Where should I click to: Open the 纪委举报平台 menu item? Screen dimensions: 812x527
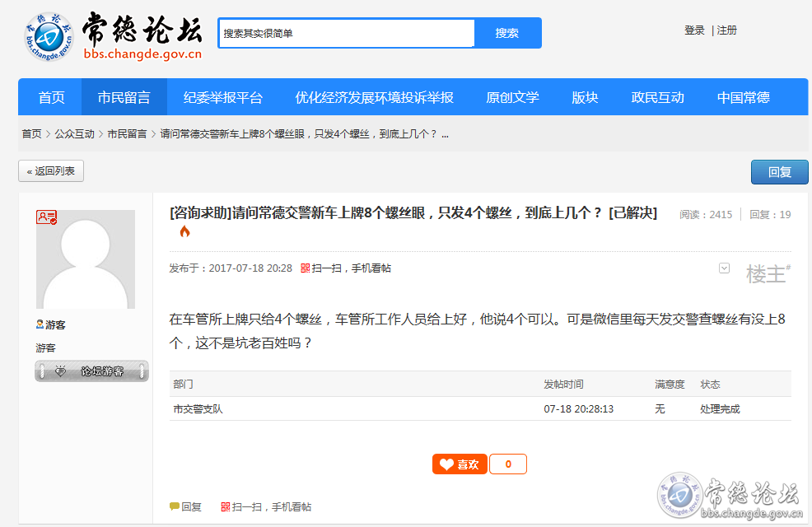click(222, 97)
